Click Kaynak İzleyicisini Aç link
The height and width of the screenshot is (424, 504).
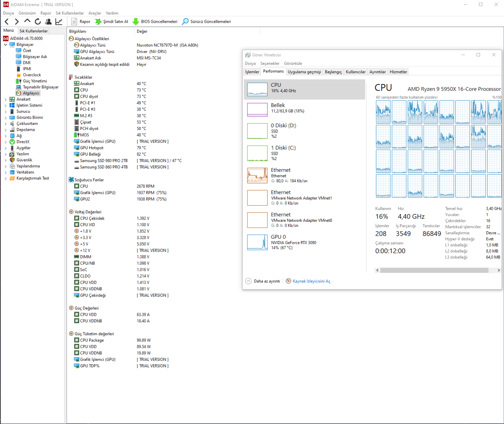point(311,281)
